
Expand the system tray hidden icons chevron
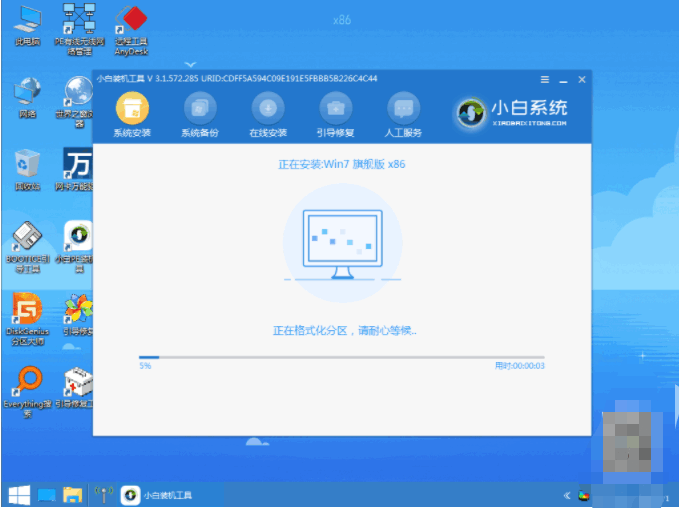pos(567,495)
